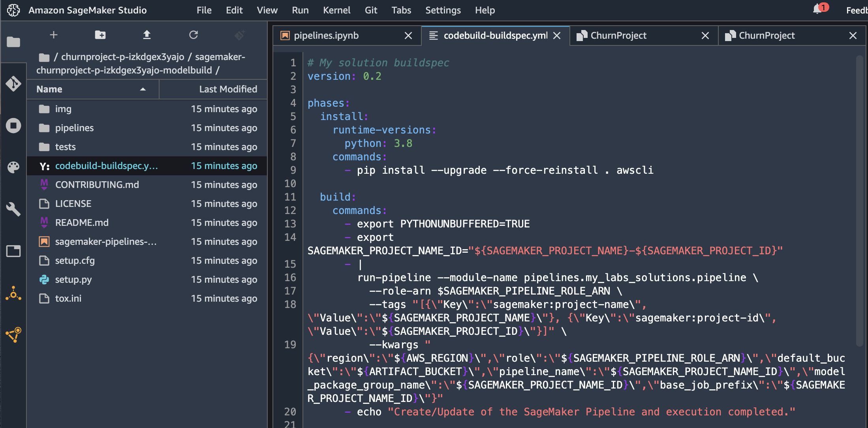Open Running Terminals and Kernels sidebar icon
Screen dimensions: 868x428
(13, 126)
